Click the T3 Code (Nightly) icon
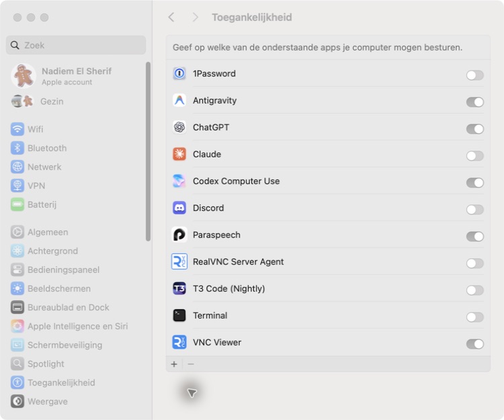Image resolution: width=504 pixels, height=420 pixels. click(179, 288)
